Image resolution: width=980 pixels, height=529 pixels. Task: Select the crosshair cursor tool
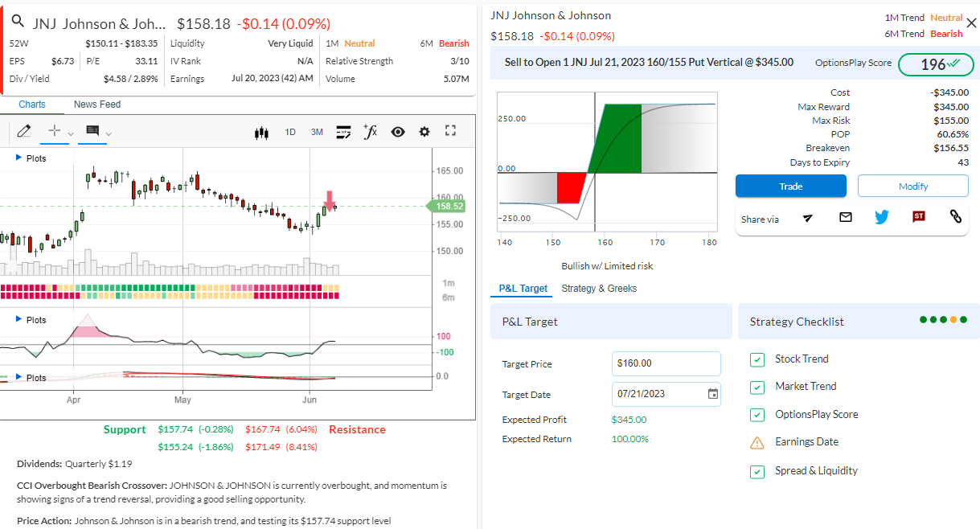[55, 131]
